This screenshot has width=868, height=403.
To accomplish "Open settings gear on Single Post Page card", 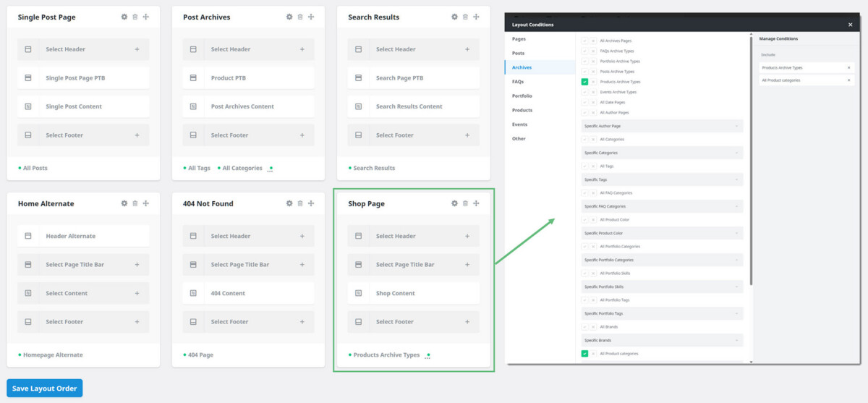I will coord(124,17).
